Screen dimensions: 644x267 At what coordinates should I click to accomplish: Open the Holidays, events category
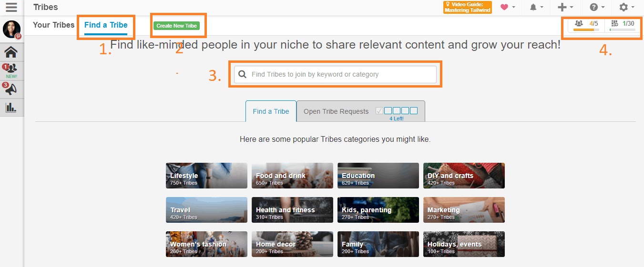point(464,244)
